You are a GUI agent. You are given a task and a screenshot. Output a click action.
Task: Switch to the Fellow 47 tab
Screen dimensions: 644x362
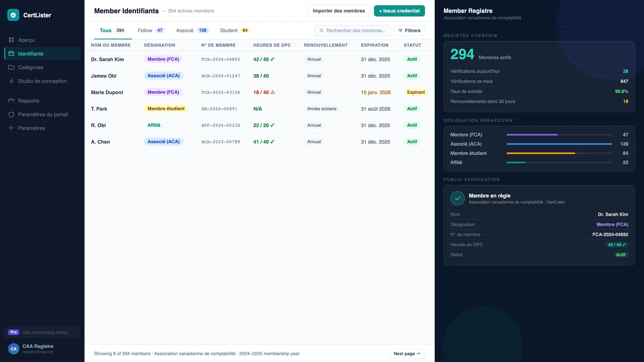pos(151,31)
